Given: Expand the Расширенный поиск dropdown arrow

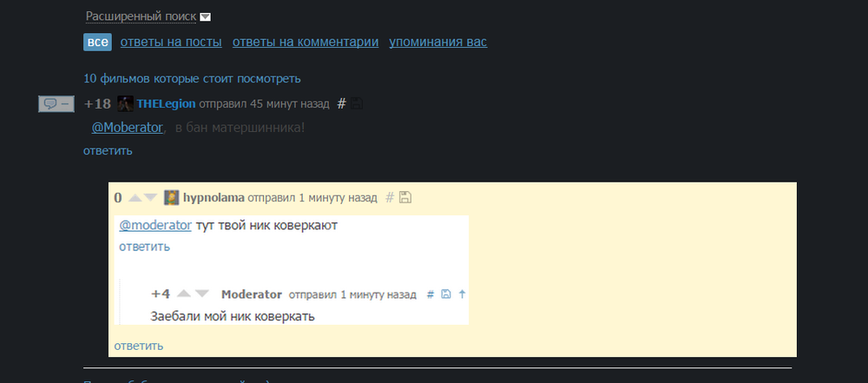Looking at the screenshot, I should click(205, 17).
